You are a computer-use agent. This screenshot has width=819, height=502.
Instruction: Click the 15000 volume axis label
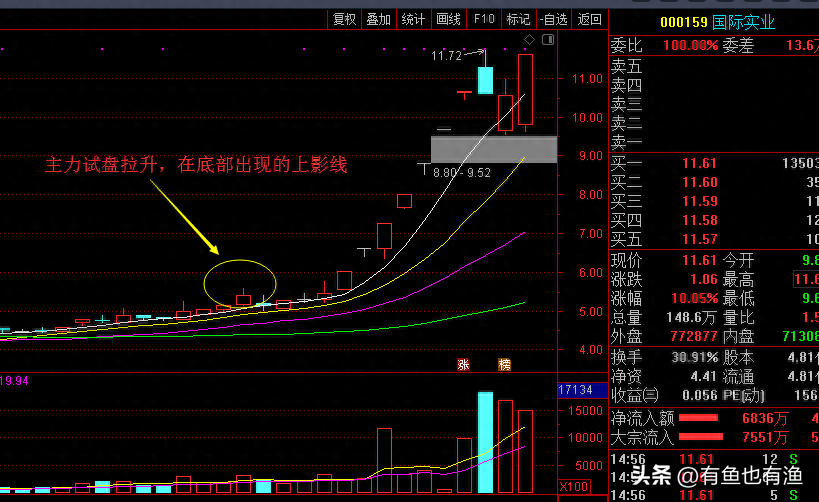point(585,411)
